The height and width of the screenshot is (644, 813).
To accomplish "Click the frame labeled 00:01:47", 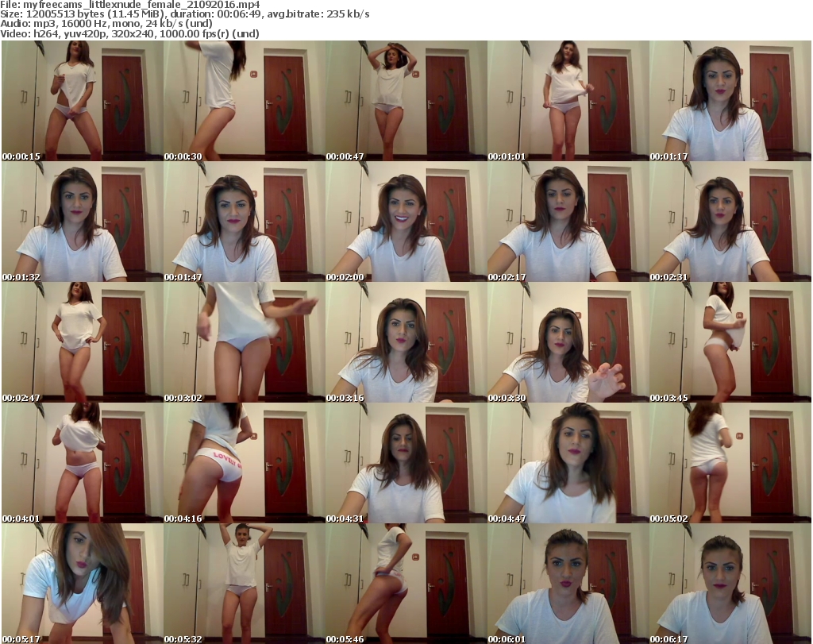I will click(x=244, y=222).
